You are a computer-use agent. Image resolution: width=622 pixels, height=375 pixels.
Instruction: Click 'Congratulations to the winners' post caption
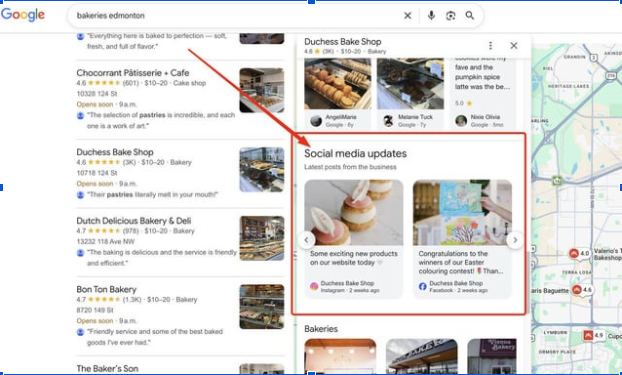[x=461, y=262]
